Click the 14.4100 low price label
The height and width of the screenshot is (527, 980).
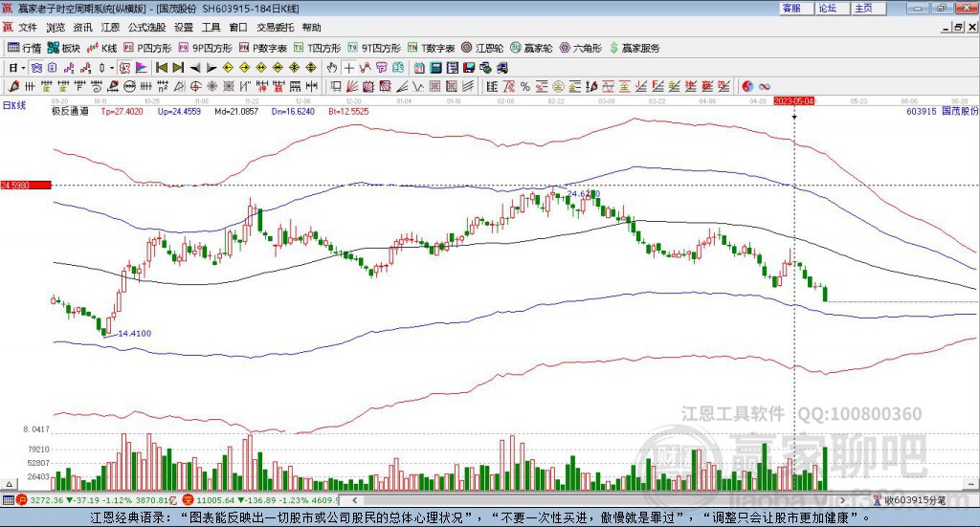(x=134, y=334)
